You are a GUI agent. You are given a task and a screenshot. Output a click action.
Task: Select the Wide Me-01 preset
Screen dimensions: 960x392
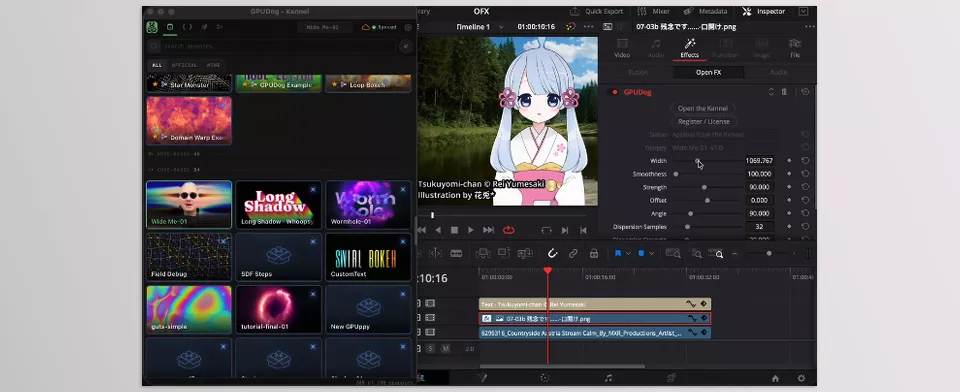click(x=189, y=205)
